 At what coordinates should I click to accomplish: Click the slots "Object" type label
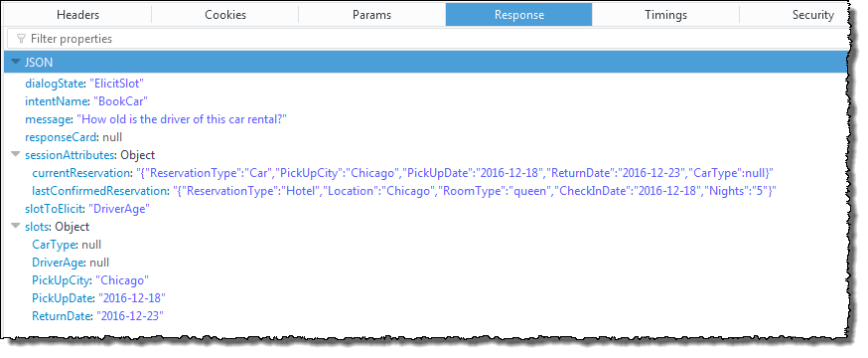click(x=72, y=227)
